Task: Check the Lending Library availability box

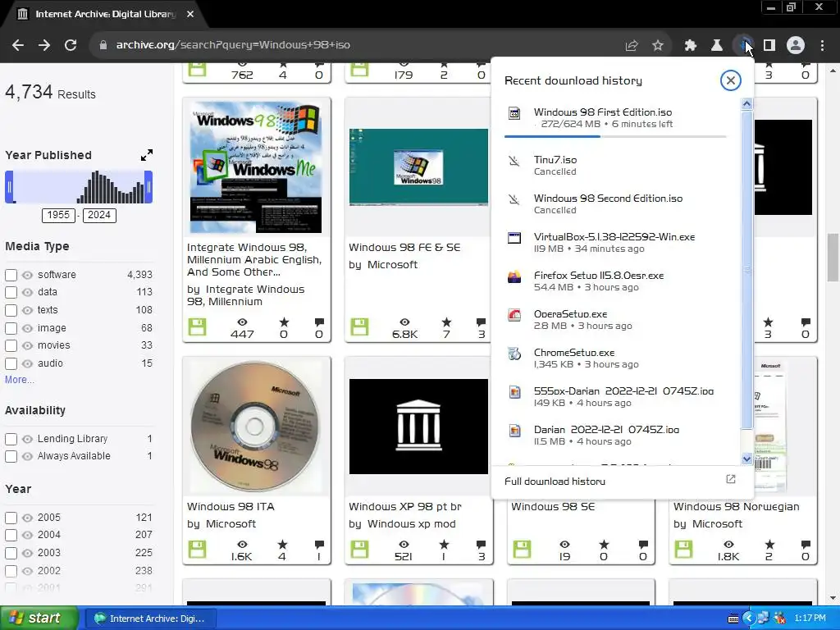Action: (11, 440)
